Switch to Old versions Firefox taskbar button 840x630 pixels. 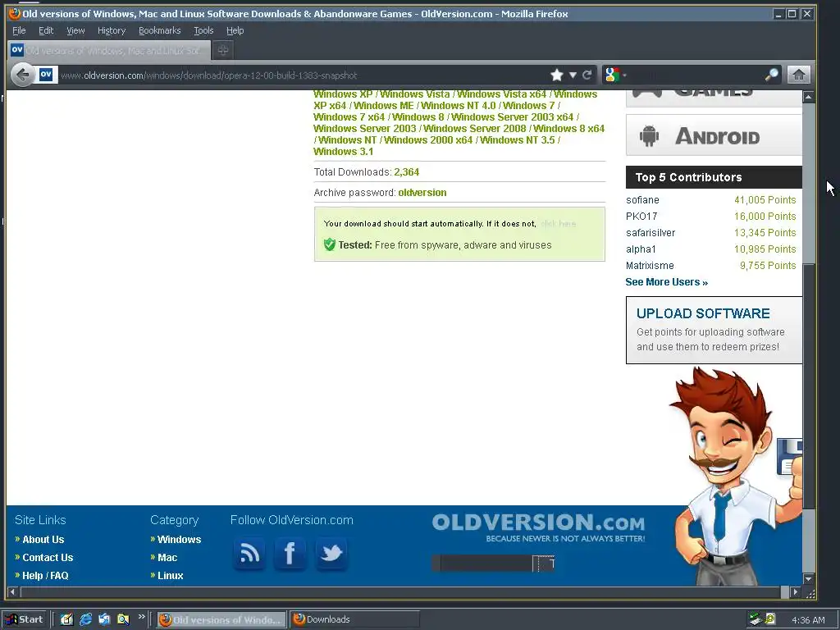pyautogui.click(x=221, y=619)
